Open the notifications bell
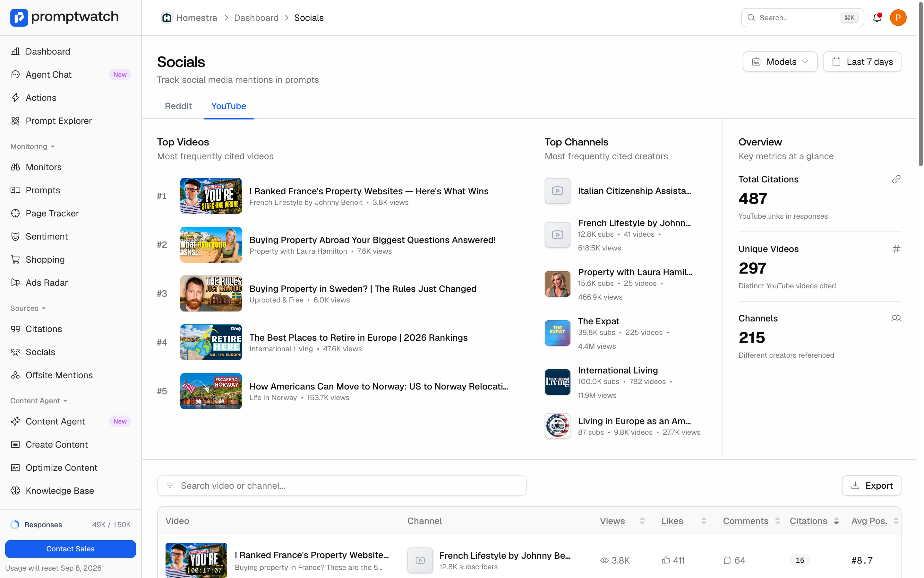The width and height of the screenshot is (924, 578). click(877, 18)
